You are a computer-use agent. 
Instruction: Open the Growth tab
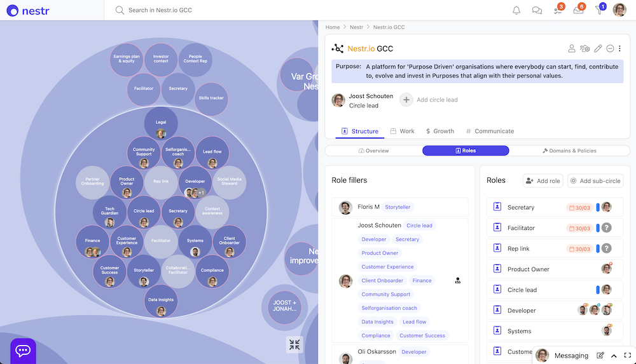coord(440,131)
